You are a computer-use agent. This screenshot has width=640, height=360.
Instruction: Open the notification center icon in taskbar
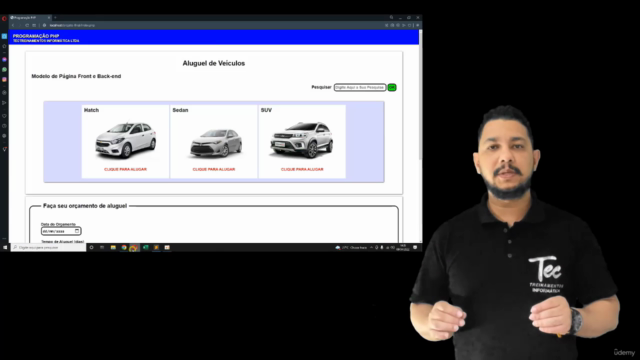pyautogui.click(x=415, y=247)
